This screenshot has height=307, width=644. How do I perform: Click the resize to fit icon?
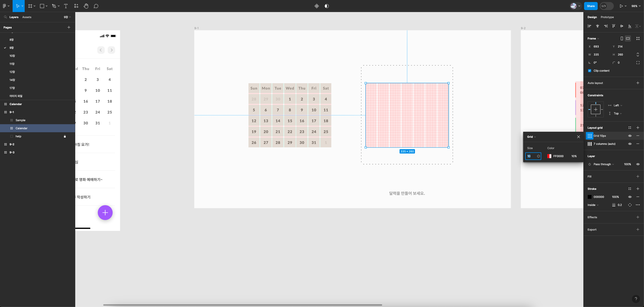[x=638, y=38]
